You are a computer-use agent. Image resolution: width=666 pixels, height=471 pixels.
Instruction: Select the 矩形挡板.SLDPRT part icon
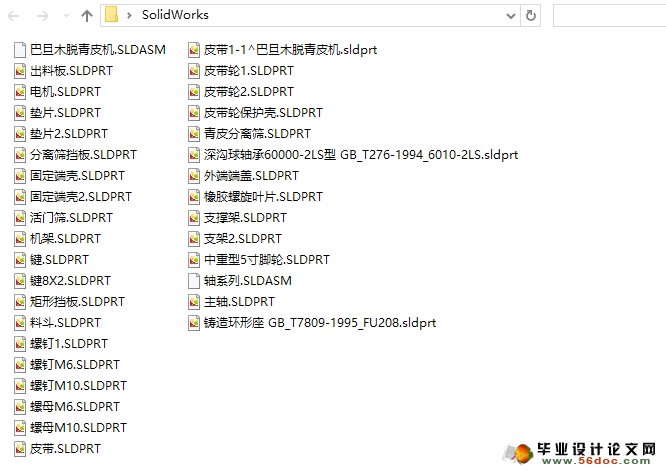coord(20,302)
